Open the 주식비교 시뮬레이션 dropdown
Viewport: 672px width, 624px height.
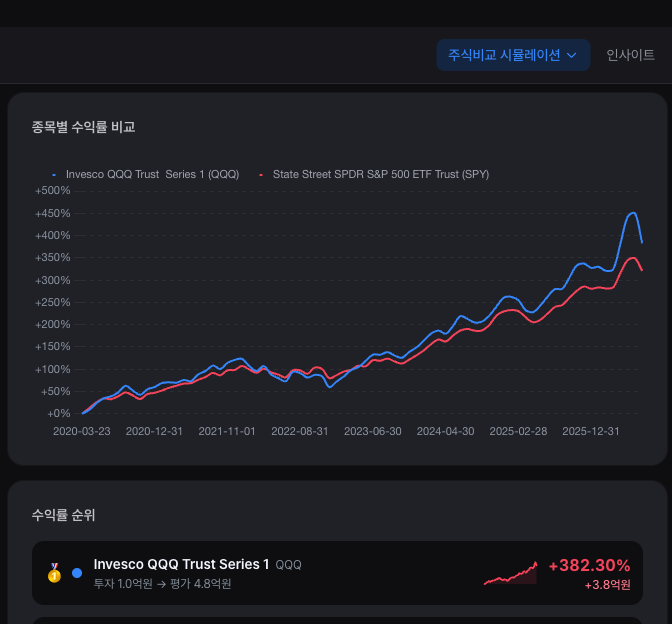513,55
